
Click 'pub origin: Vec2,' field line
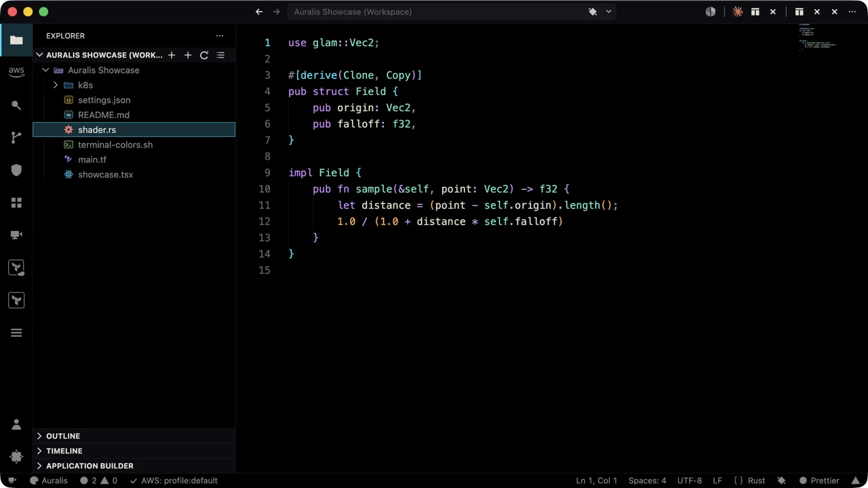[x=364, y=108]
